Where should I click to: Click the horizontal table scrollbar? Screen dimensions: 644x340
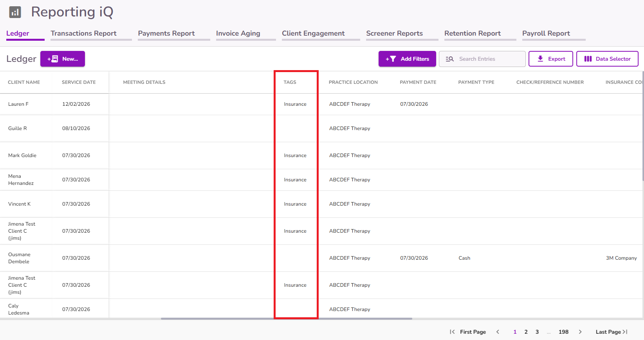click(287, 318)
